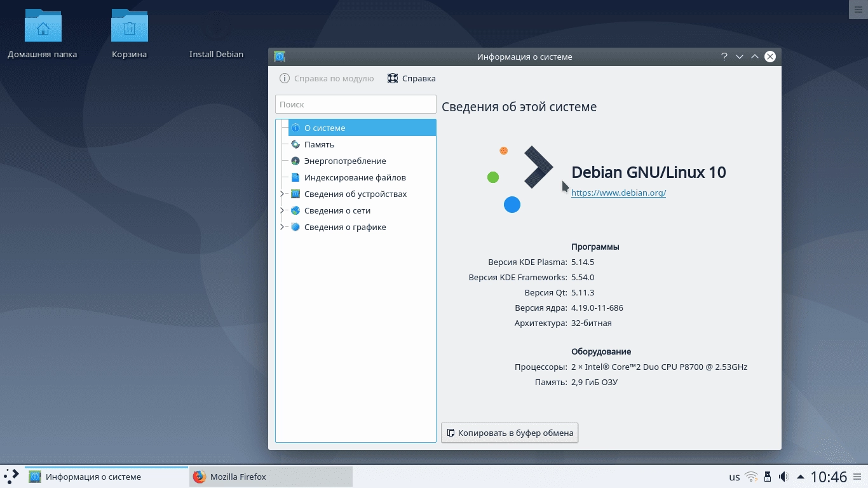
Task: Click the Энергопотребление energy icon
Action: [295, 161]
